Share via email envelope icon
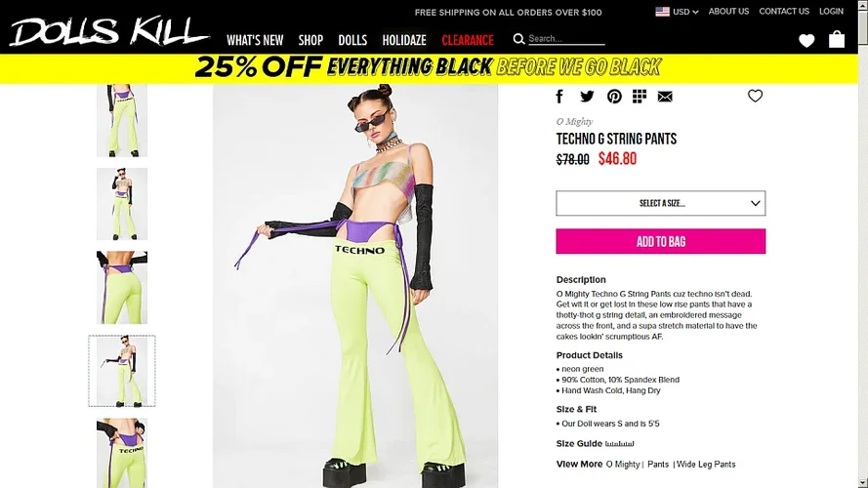 [665, 97]
